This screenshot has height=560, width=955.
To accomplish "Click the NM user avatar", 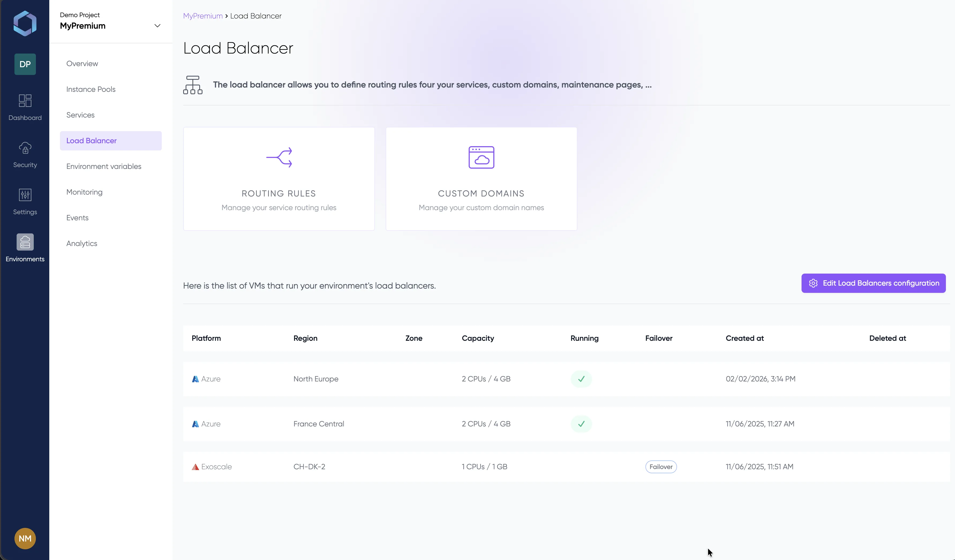I will pos(25,538).
